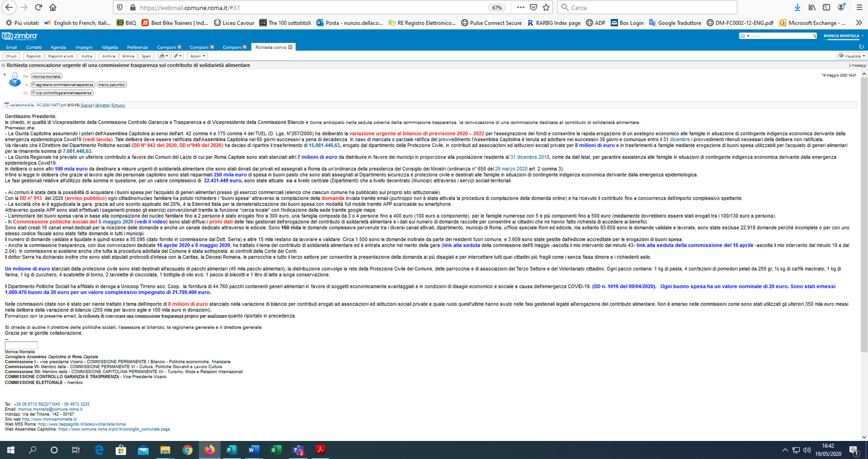868x459 pixels.
Task: Click the Rispondi button
Action: click(x=33, y=56)
